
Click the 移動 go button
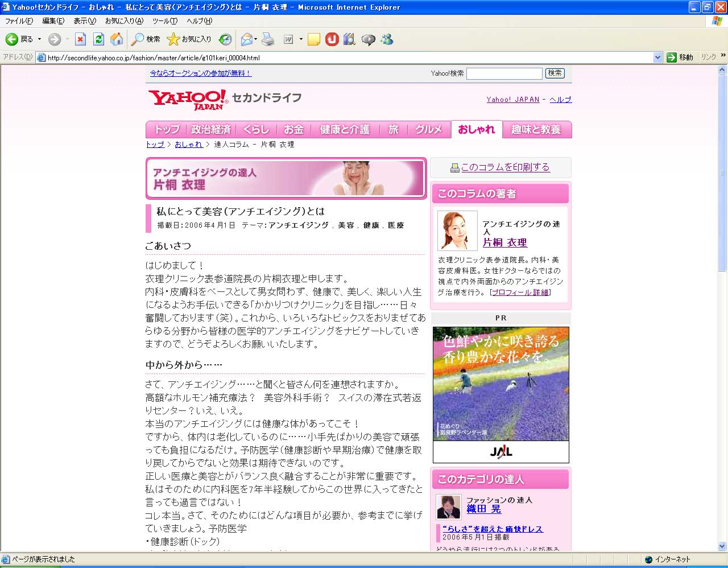pyautogui.click(x=680, y=57)
